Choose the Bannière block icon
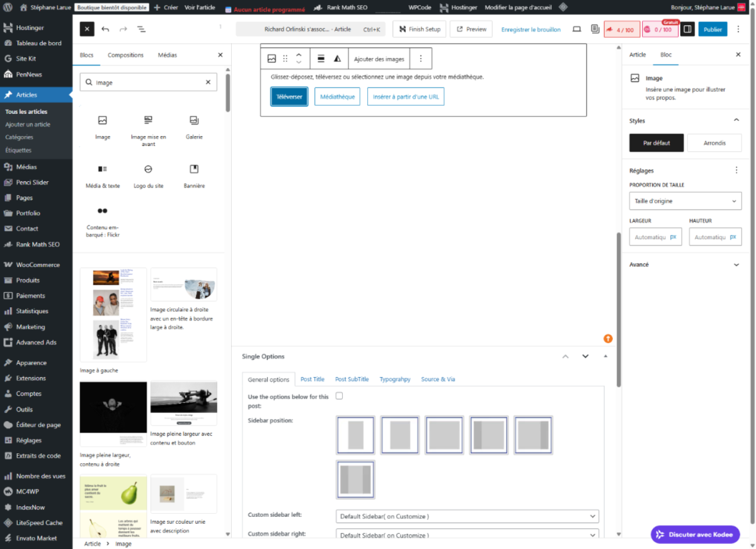The width and height of the screenshot is (756, 549). point(194,169)
